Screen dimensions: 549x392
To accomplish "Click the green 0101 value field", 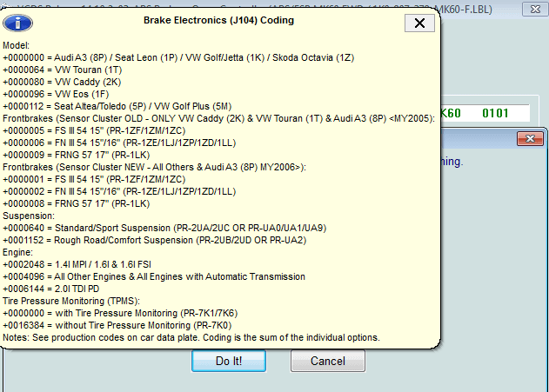I will 495,113.
